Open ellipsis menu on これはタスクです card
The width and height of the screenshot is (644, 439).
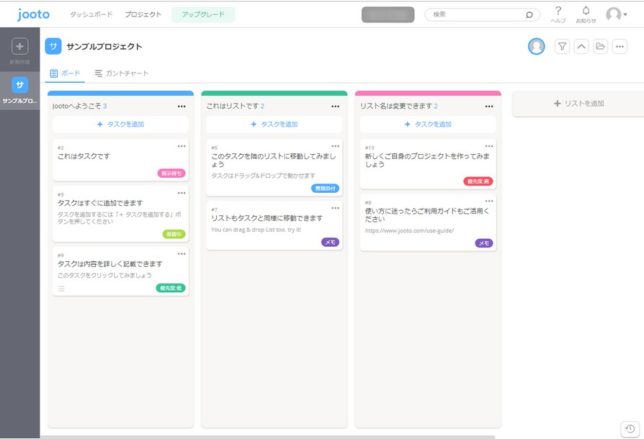point(182,146)
